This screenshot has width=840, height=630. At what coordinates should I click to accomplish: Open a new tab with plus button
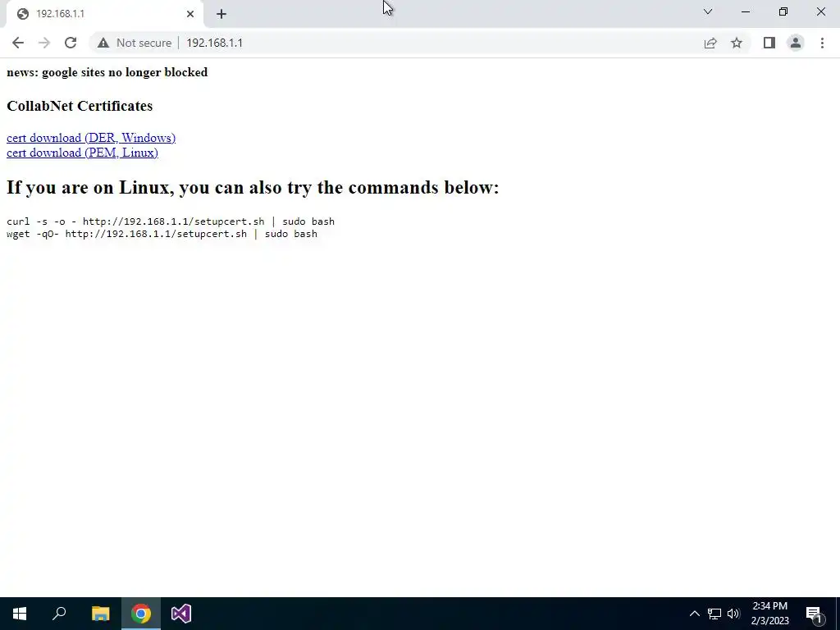click(x=221, y=14)
